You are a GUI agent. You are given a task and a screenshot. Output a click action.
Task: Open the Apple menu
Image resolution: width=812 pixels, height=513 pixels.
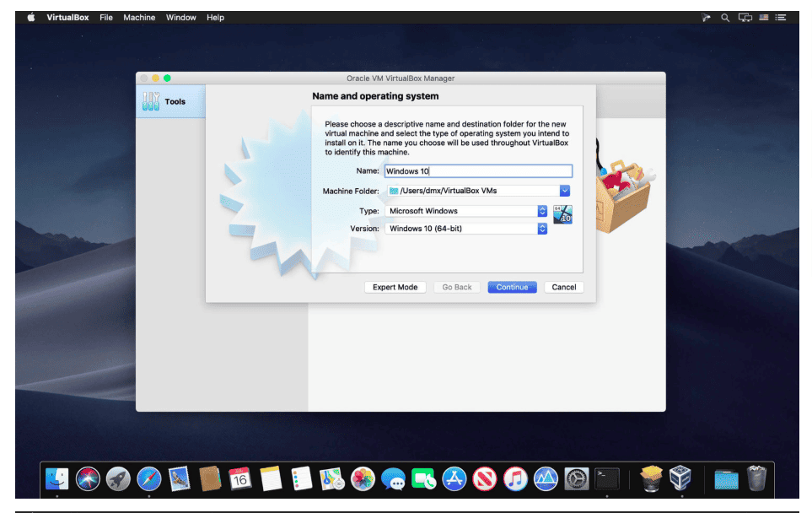[x=31, y=17]
